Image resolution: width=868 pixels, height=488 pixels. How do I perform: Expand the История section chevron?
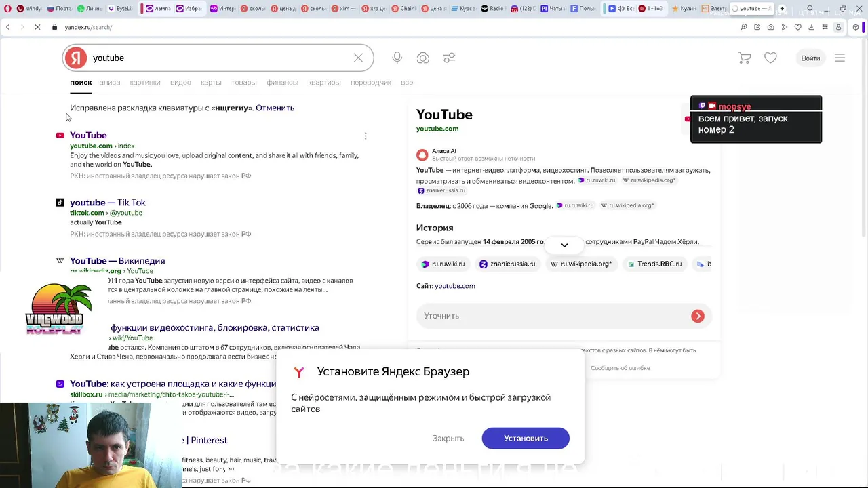coord(564,245)
